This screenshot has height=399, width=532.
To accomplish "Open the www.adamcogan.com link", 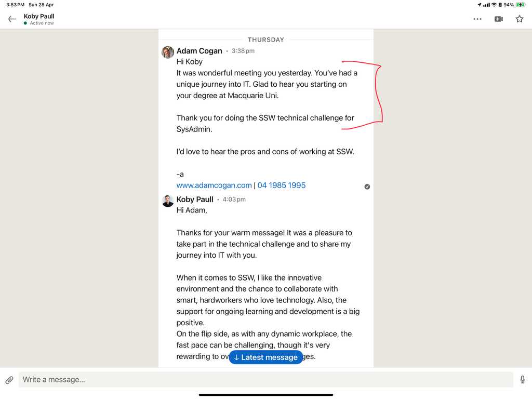I will click(214, 185).
